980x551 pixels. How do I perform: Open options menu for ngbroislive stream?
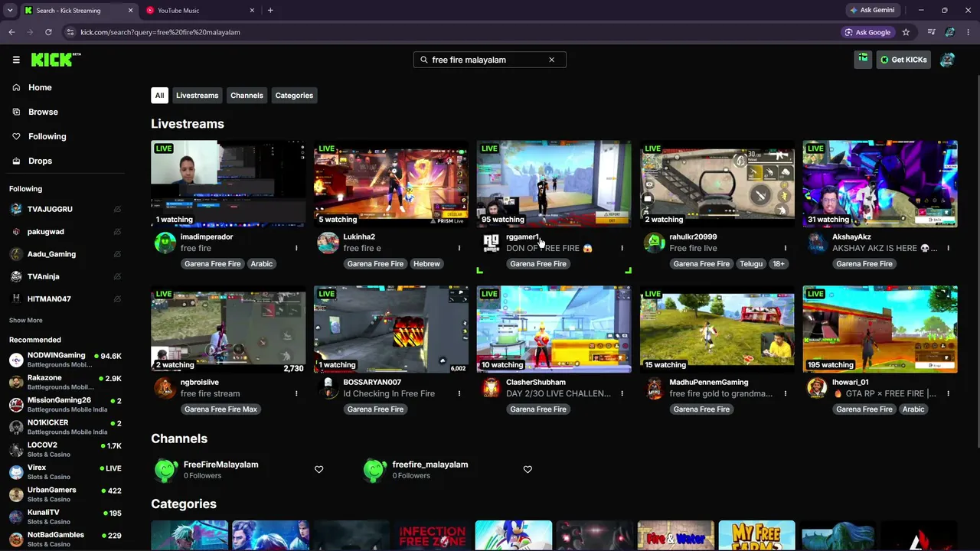296,393
